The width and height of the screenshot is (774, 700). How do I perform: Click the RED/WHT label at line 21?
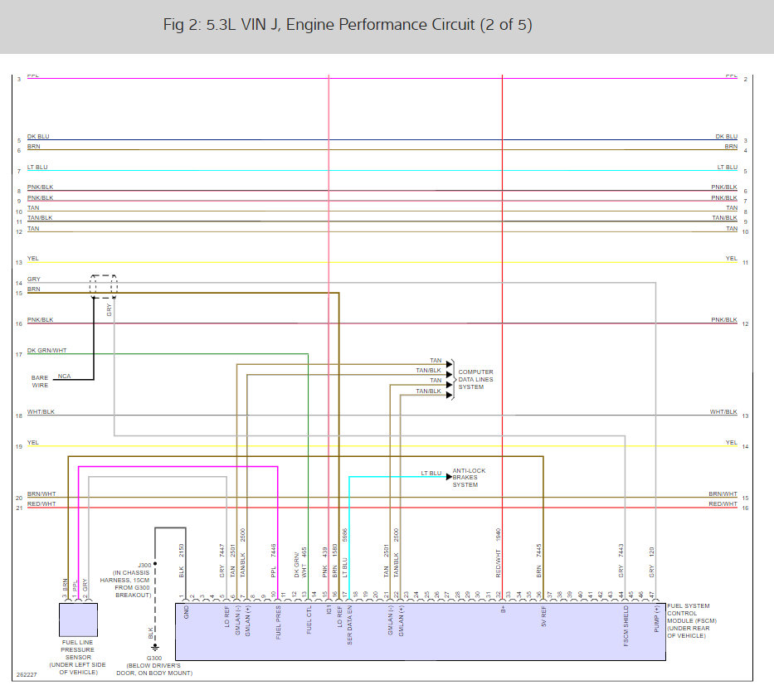[x=41, y=504]
